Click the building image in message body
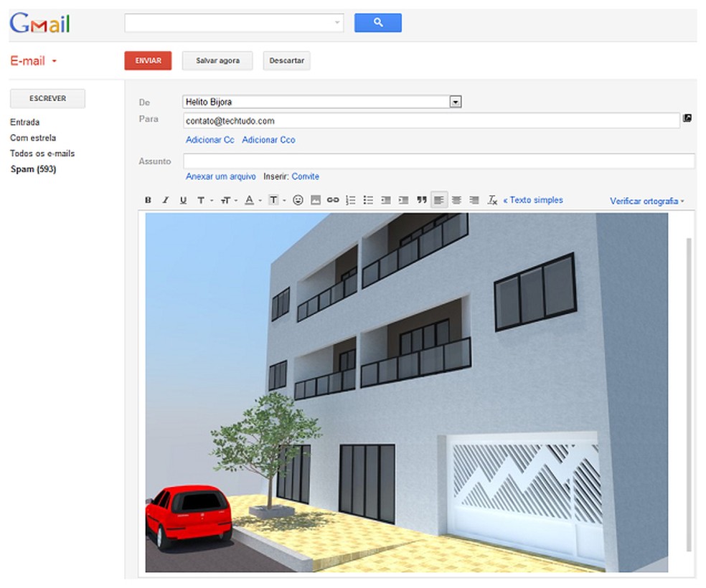Viewport: 706px width, 588px height. pyautogui.click(x=407, y=392)
